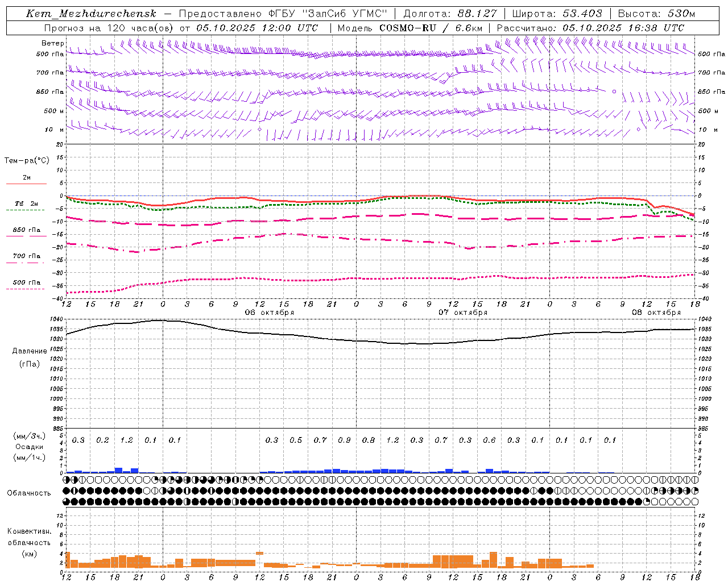The width and height of the screenshot is (728, 582).
Task: Click the Давление panel label
Action: point(30,351)
